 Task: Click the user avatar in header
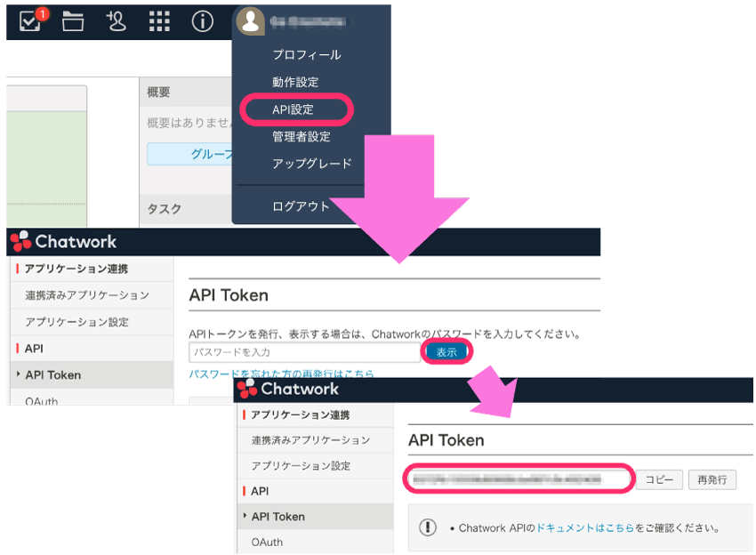[250, 21]
